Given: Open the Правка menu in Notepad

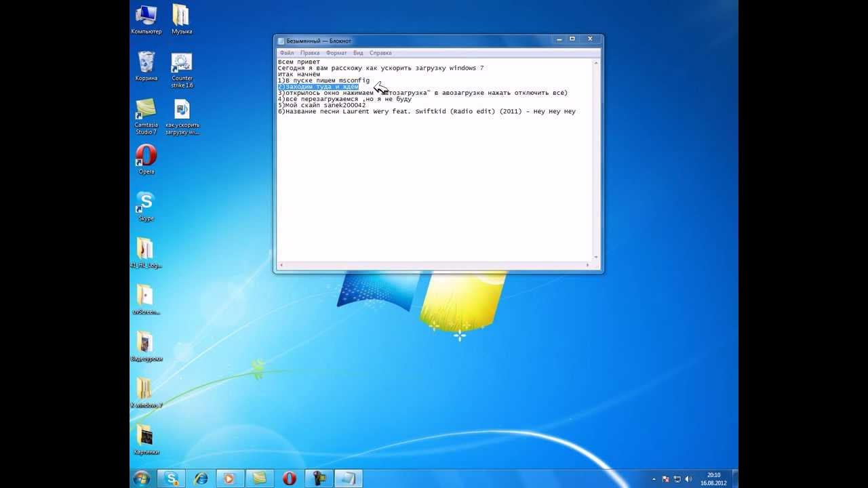Looking at the screenshot, I should coord(310,53).
